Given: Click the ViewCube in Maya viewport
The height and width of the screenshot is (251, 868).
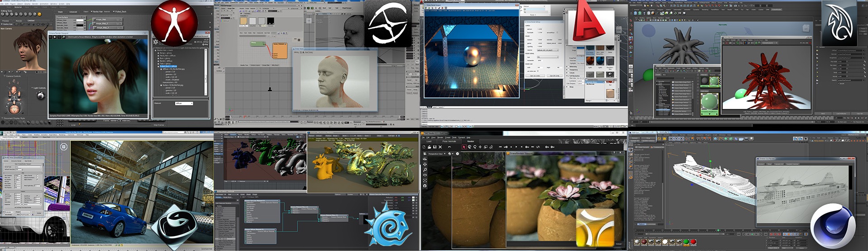Looking at the screenshot, I should [x=806, y=29].
